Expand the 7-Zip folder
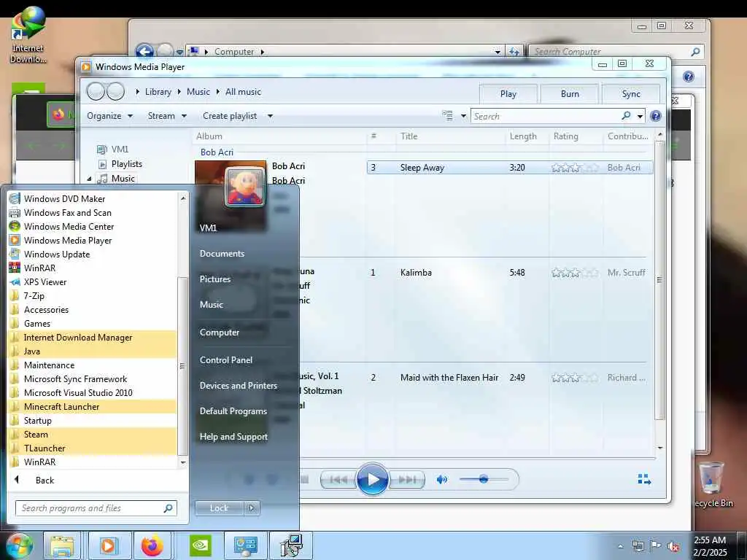Image resolution: width=747 pixels, height=560 pixels. (x=34, y=296)
